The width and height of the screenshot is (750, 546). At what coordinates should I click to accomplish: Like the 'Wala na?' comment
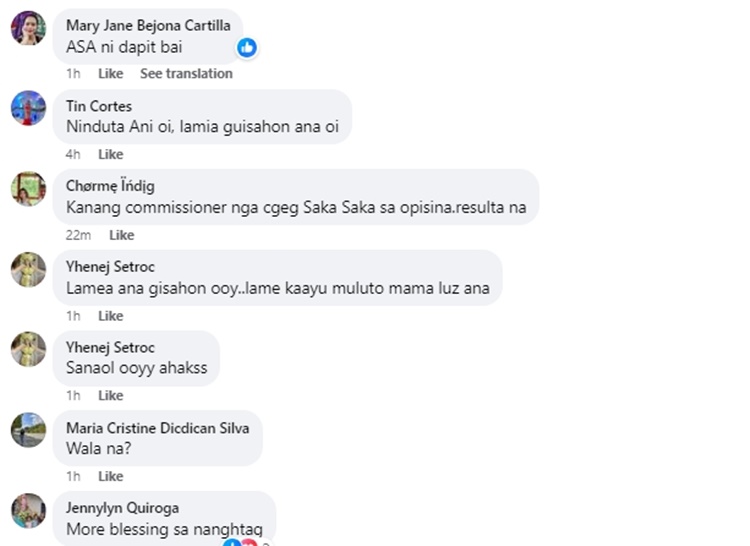110,476
